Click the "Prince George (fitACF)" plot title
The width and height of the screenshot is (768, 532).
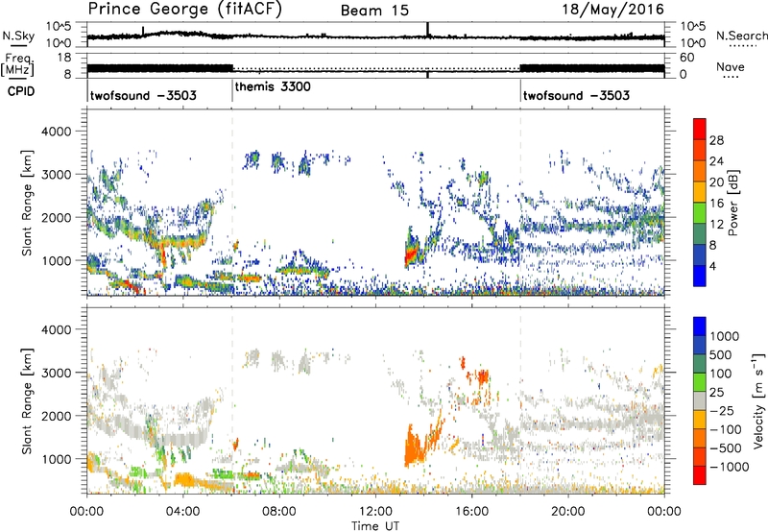click(x=185, y=9)
